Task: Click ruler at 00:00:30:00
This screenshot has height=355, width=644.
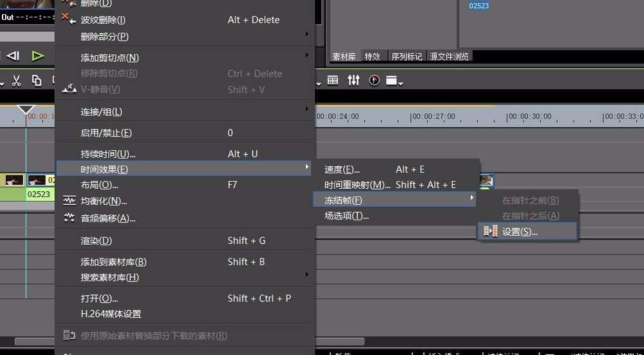Action: [529, 116]
